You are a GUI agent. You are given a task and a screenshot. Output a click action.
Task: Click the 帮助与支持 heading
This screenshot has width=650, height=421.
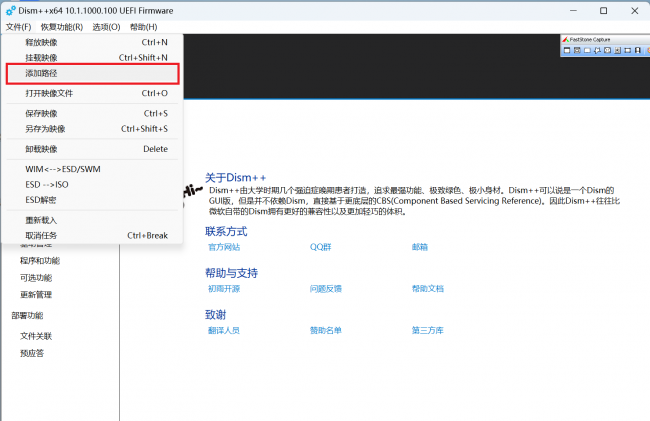click(x=231, y=273)
